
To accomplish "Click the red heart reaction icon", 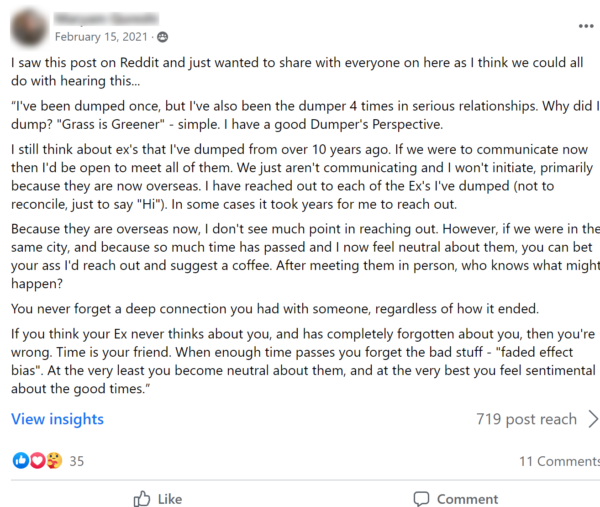I will [x=38, y=460].
